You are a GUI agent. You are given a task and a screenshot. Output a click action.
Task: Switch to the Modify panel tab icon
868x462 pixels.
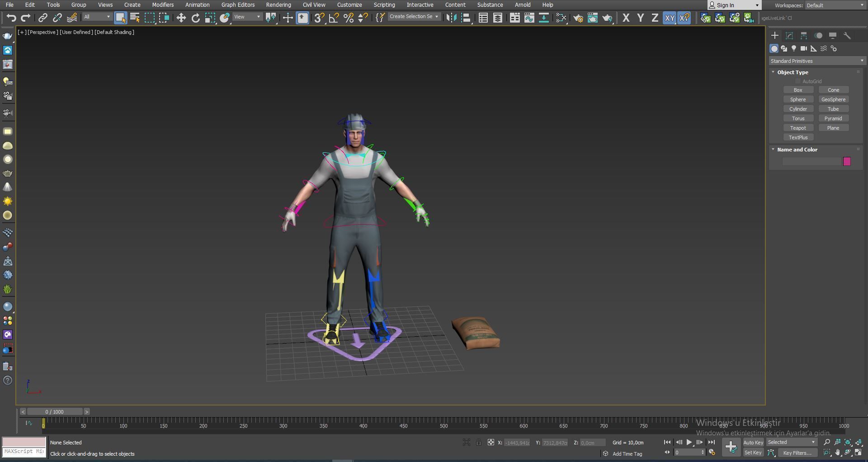(789, 36)
